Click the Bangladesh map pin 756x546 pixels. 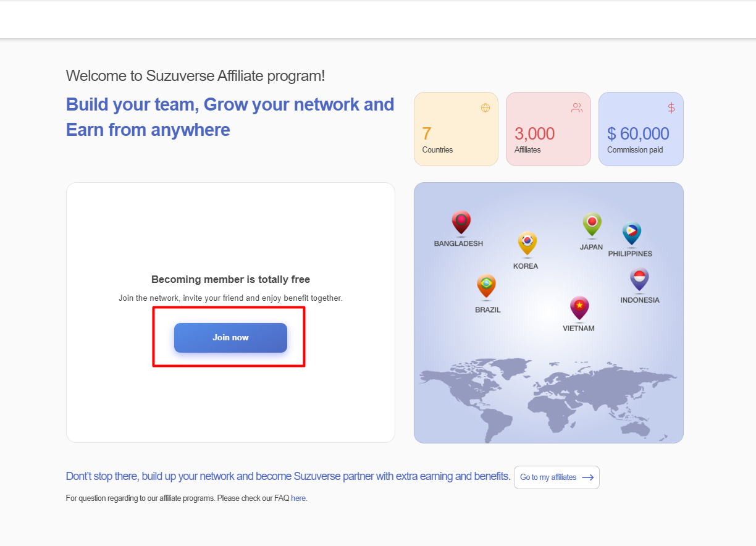click(461, 222)
